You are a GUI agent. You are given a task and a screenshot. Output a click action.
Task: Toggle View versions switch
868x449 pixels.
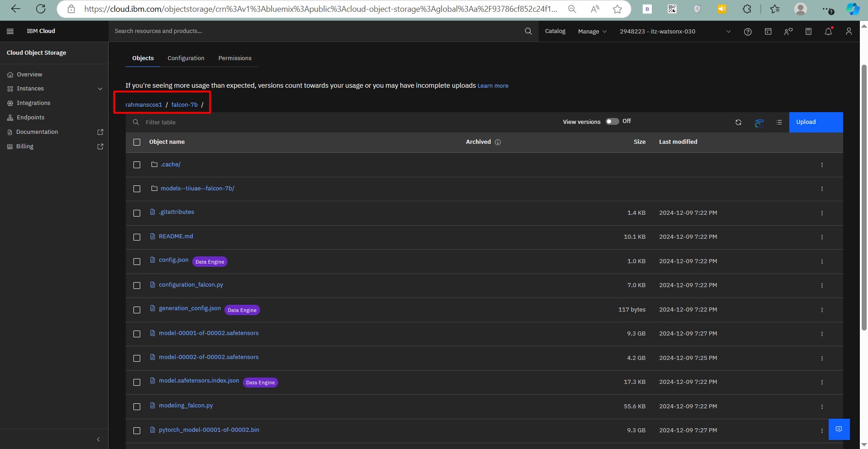tap(612, 122)
